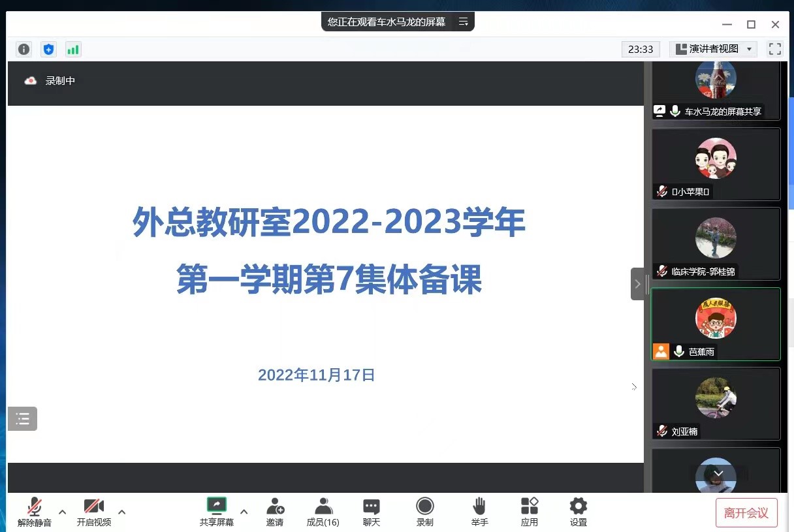Open the 成员(16) participants list
The height and width of the screenshot is (532, 794).
323,511
